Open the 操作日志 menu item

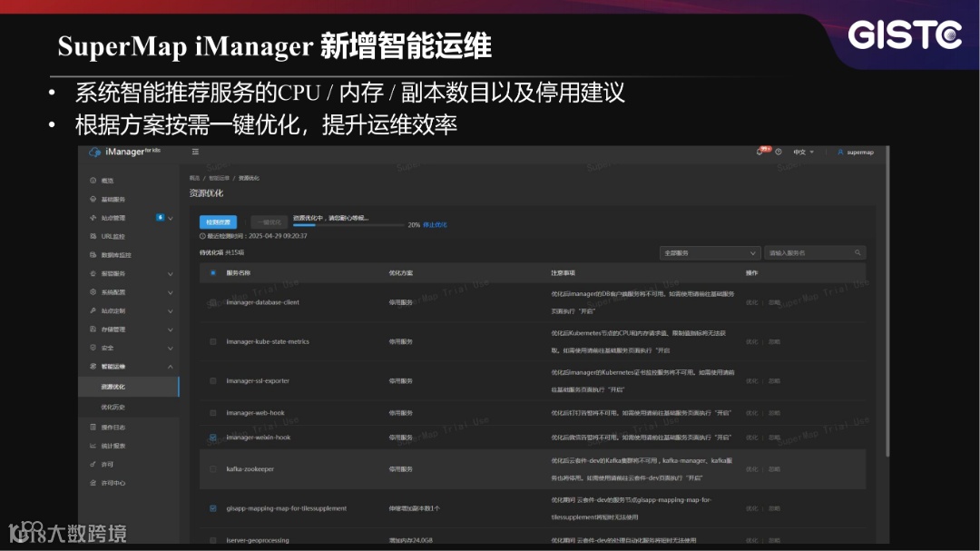tap(113, 428)
